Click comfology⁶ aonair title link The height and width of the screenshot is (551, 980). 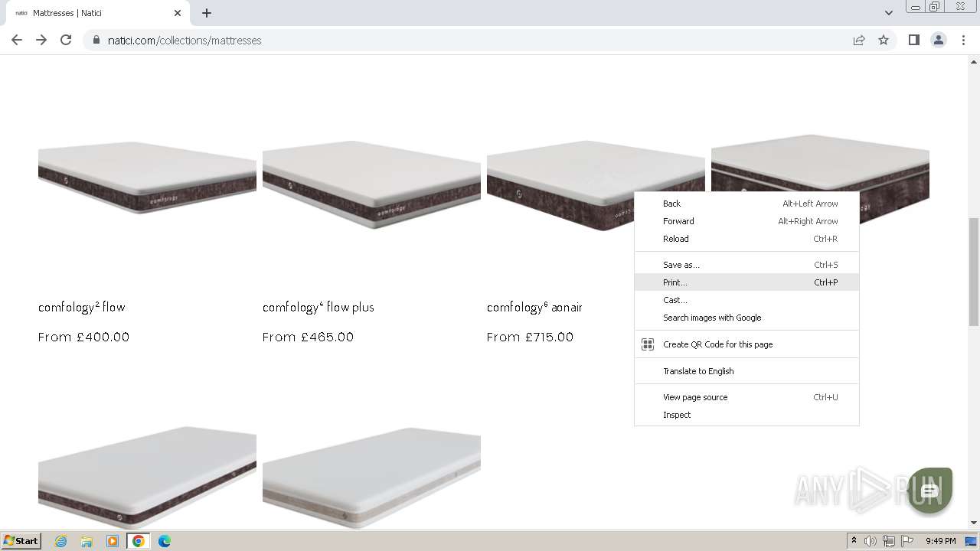click(x=534, y=307)
